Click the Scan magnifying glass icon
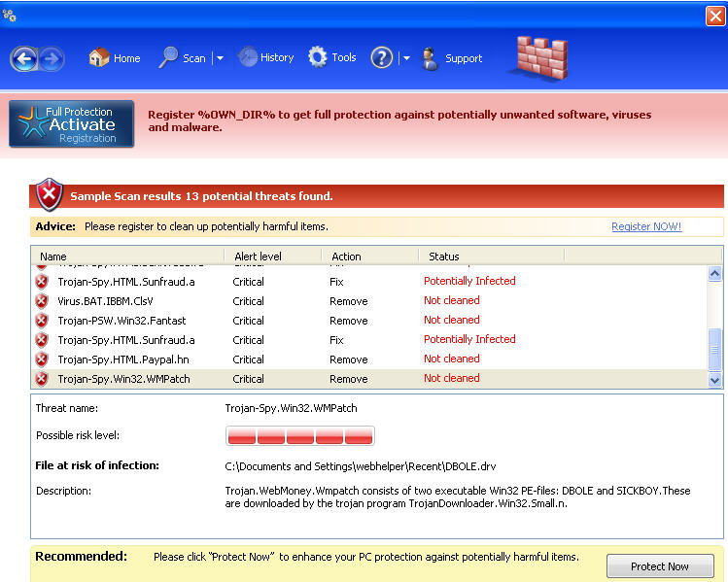 pos(168,57)
